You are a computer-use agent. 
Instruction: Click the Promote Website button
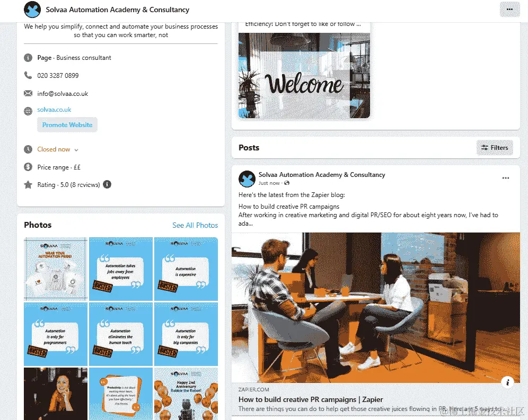tap(67, 125)
